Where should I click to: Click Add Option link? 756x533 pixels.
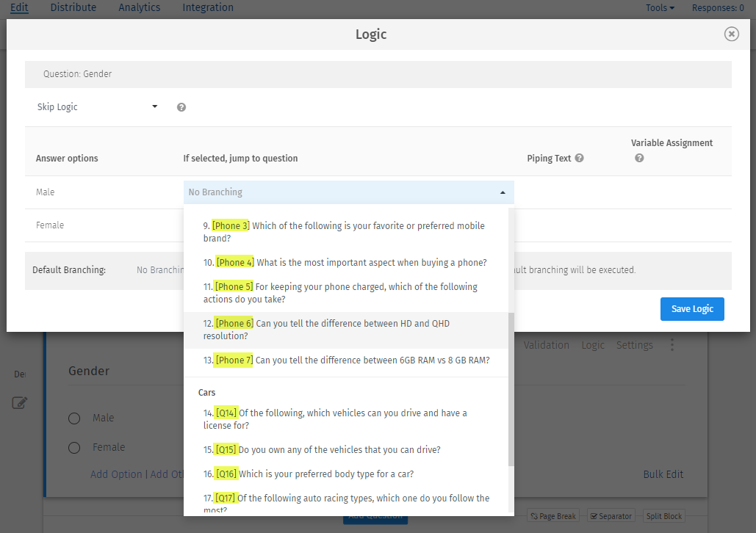(x=116, y=474)
